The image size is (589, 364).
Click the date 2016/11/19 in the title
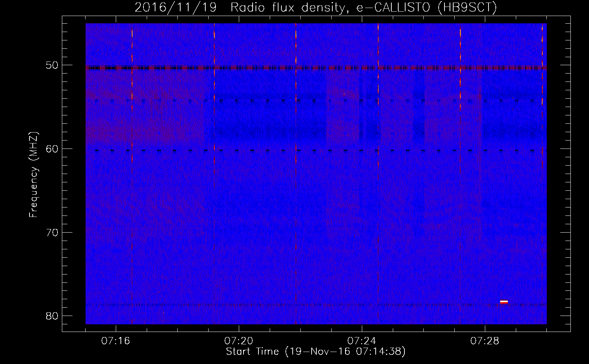pyautogui.click(x=175, y=8)
